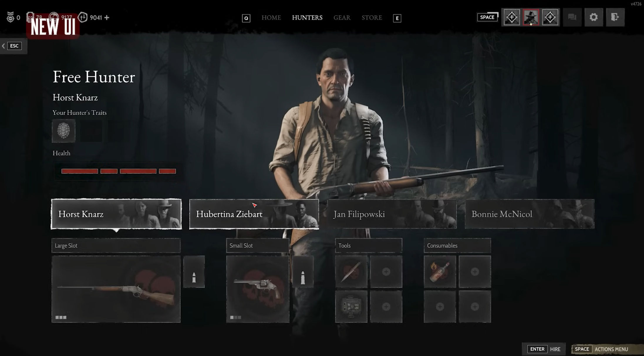
Task: Select the Bonnie McNicol hunter card
Action: (x=530, y=214)
